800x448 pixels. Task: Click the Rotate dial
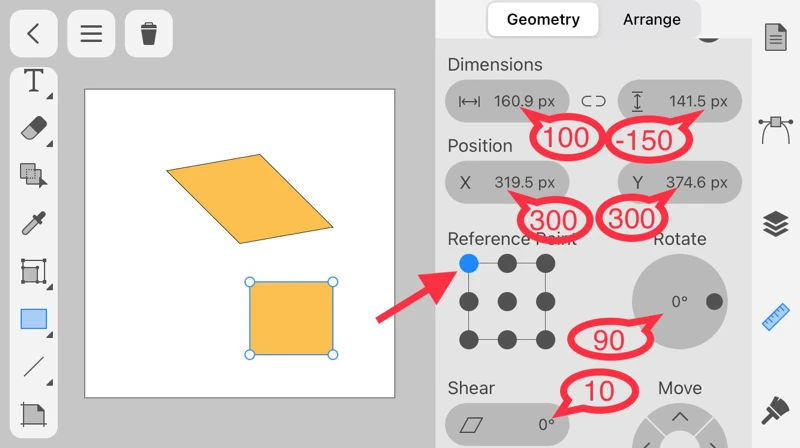click(x=679, y=301)
